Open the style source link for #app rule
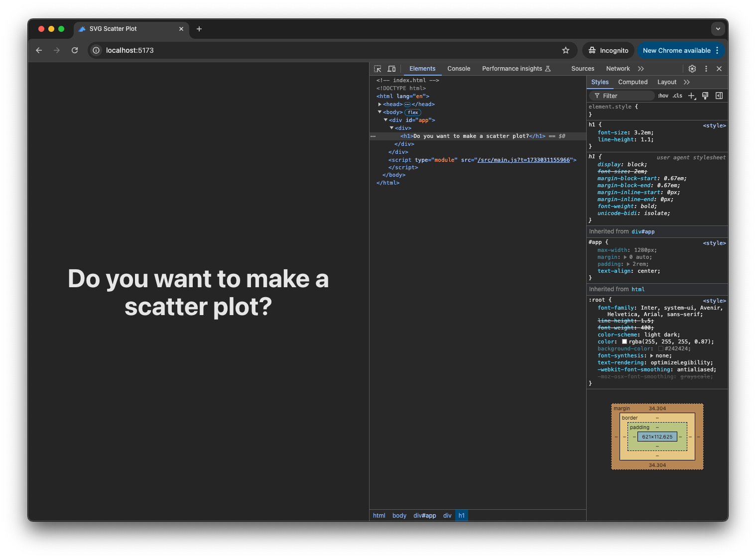Viewport: 756px width, 558px height. 714,243
